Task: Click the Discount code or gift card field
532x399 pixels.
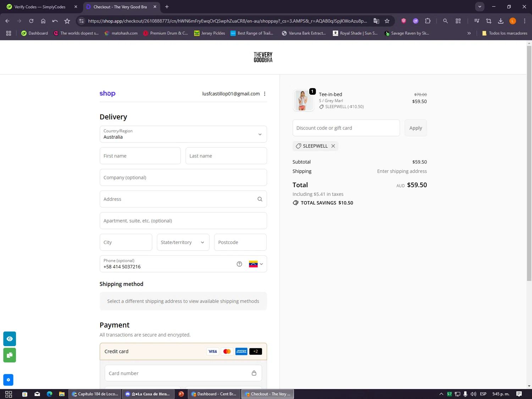Action: click(346, 128)
